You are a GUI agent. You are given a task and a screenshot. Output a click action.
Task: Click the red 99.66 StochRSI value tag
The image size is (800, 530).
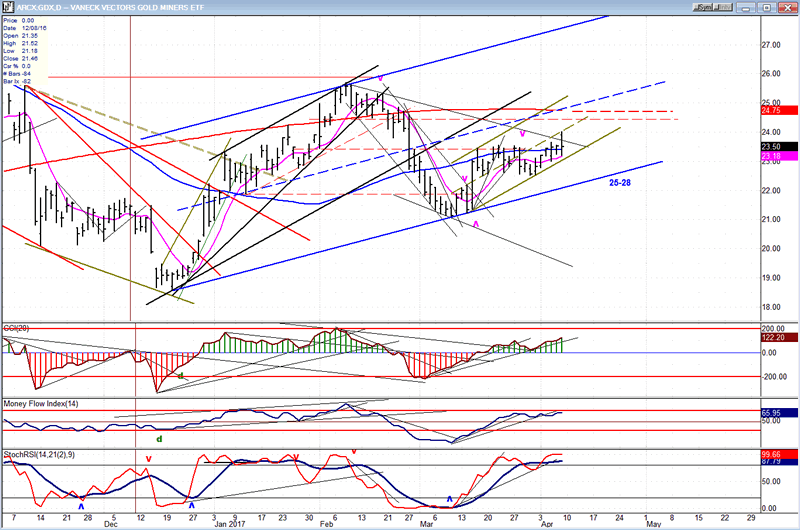[x=776, y=454]
